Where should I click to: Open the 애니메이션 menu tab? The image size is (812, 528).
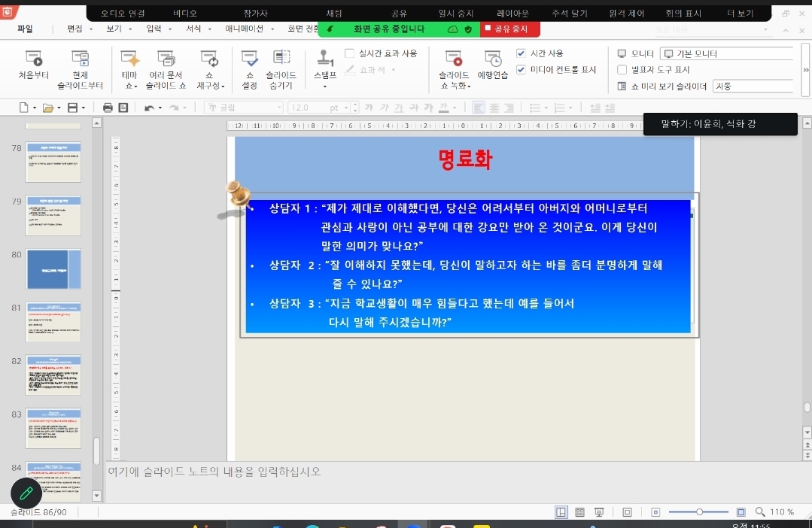(x=244, y=29)
